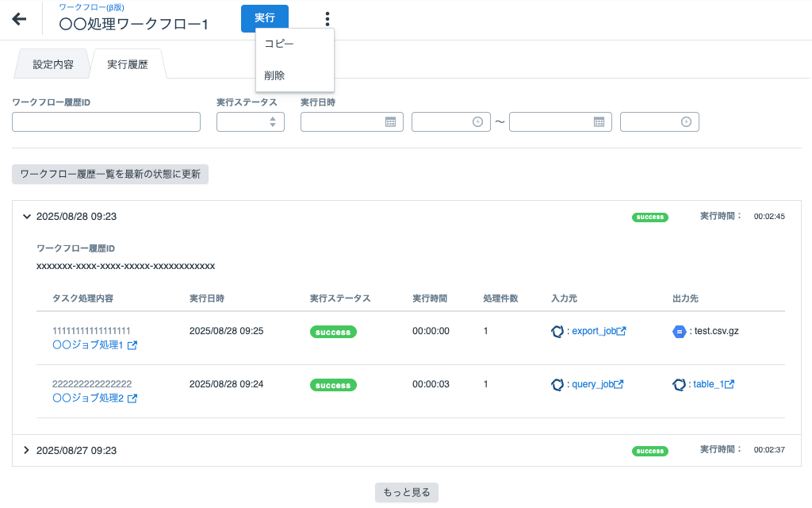Click the タスク処理内容 column header

pyautogui.click(x=82, y=298)
